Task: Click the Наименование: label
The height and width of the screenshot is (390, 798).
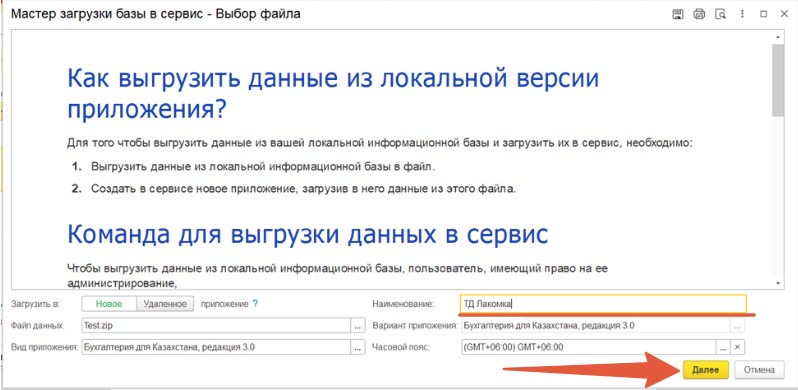Action: [x=403, y=304]
